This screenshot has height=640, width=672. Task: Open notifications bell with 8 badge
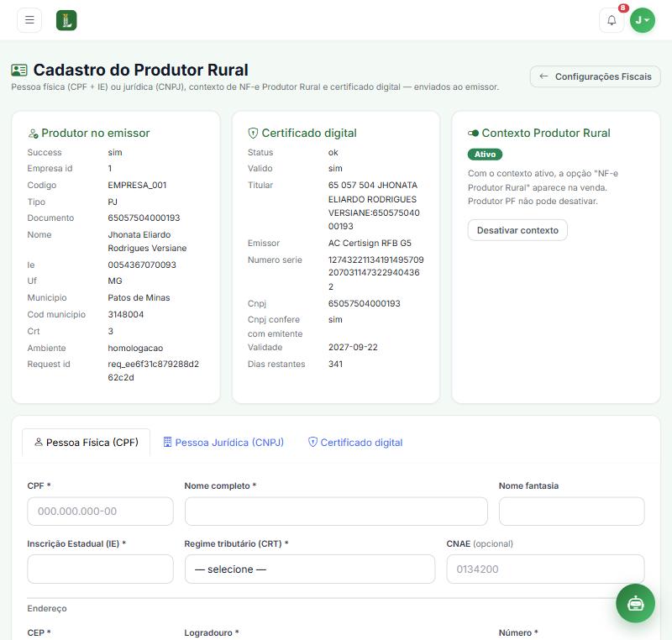pos(612,20)
